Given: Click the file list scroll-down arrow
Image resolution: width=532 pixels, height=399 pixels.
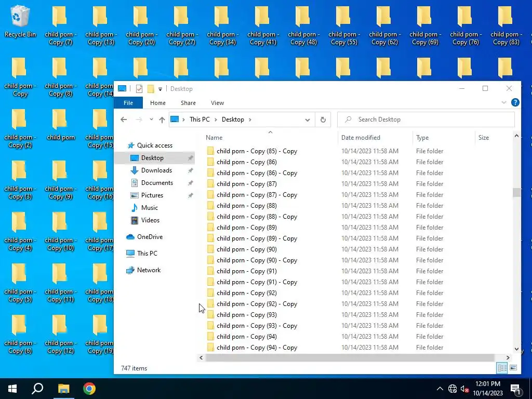Looking at the screenshot, I should click(516, 349).
